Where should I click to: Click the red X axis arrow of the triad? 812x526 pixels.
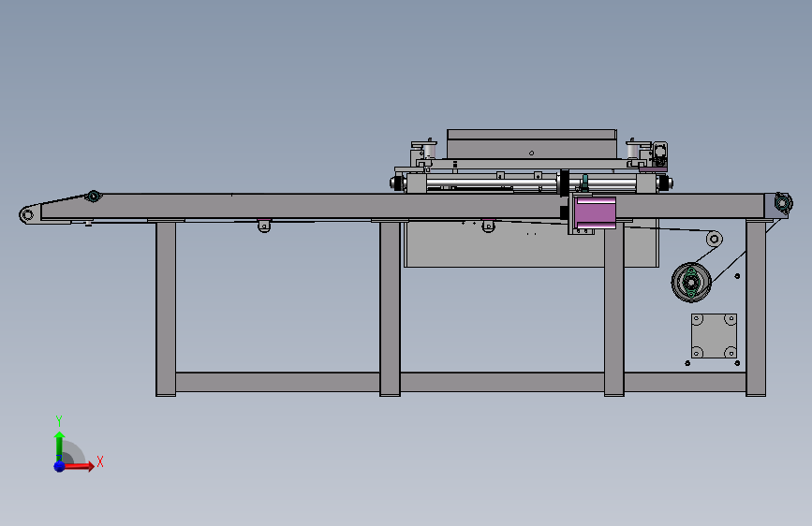coord(79,466)
